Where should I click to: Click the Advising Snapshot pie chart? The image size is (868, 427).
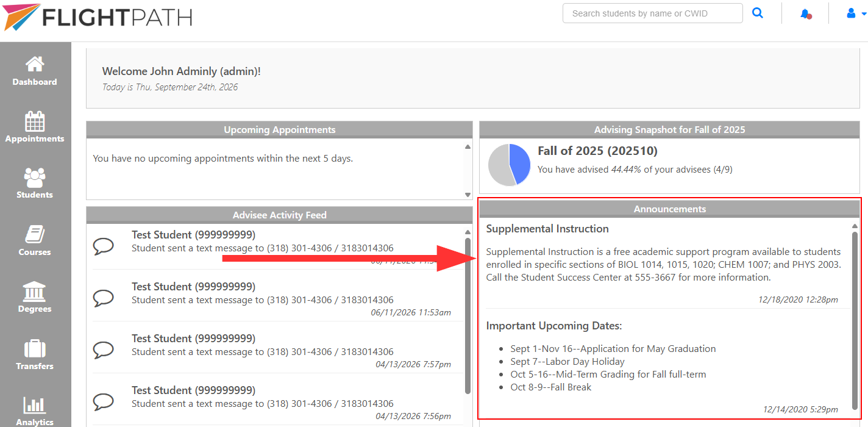pos(510,165)
